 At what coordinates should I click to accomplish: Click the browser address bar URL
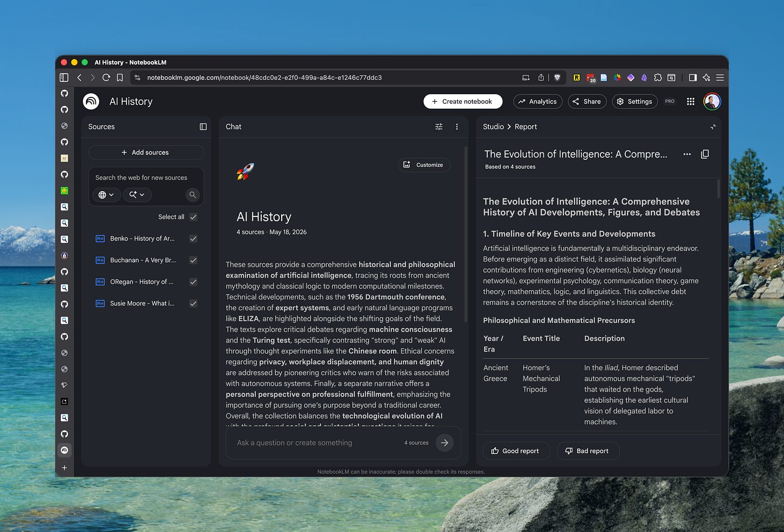(x=264, y=78)
